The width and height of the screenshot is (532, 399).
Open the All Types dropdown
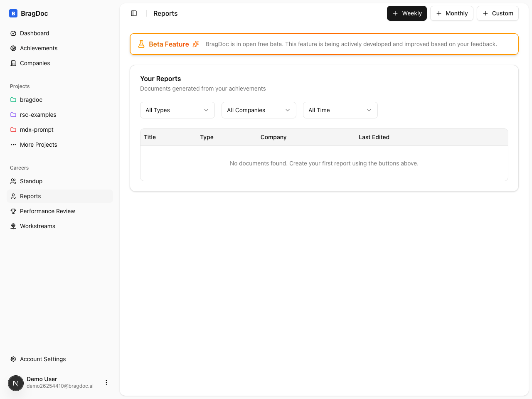[x=177, y=110]
